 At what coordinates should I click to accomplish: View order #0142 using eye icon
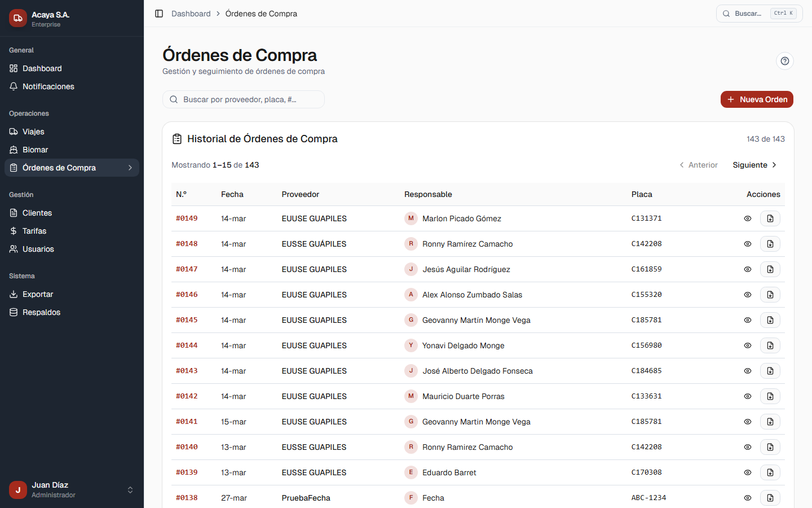click(747, 396)
